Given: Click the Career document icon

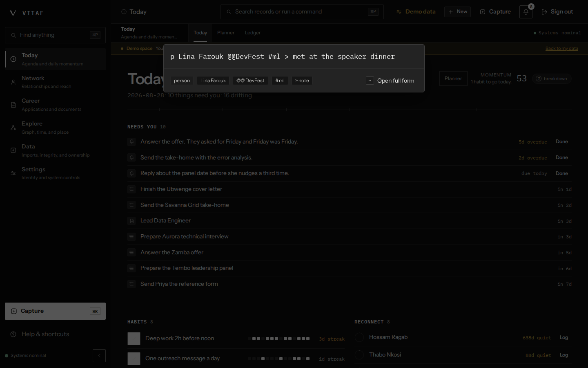Looking at the screenshot, I should coord(13,105).
